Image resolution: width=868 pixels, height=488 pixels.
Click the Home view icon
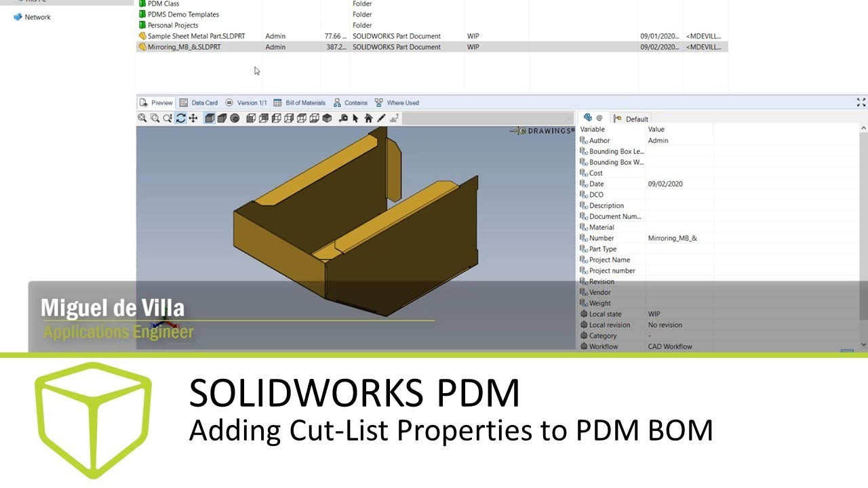point(368,118)
